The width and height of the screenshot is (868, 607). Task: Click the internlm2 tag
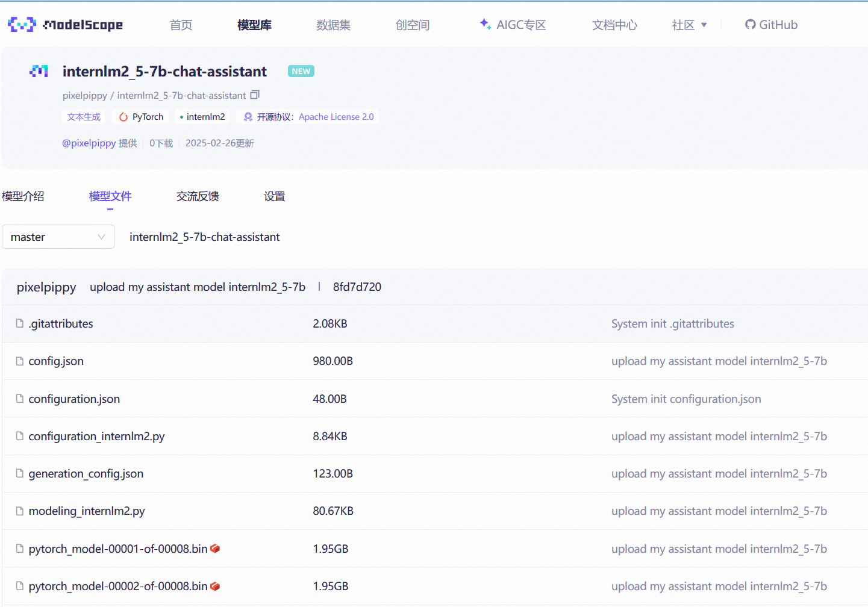202,117
